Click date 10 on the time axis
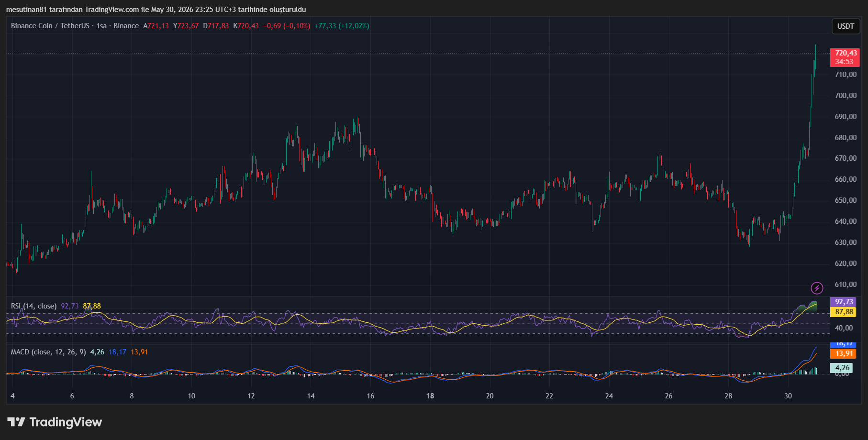Image resolution: width=868 pixels, height=440 pixels. point(191,396)
